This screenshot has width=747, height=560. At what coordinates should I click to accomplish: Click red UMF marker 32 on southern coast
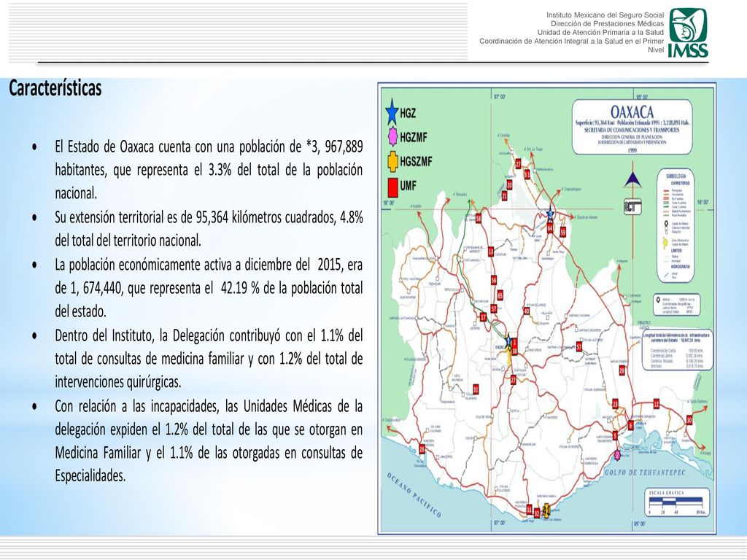[x=536, y=513]
